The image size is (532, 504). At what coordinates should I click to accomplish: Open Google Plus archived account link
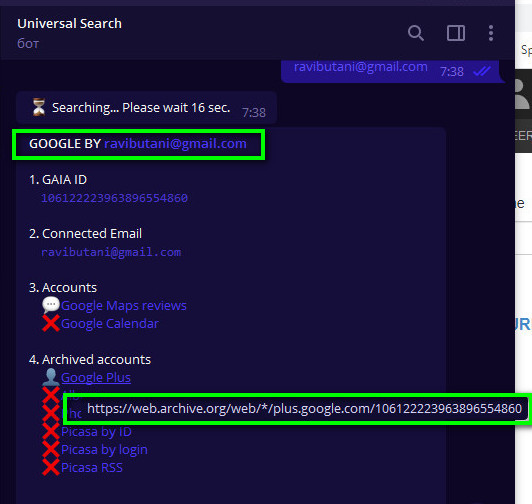96,377
